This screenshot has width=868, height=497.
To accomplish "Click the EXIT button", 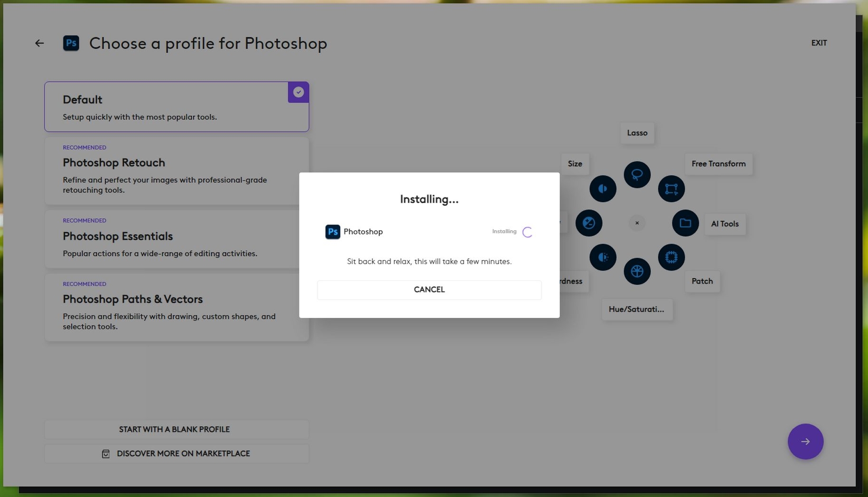I will click(x=819, y=43).
